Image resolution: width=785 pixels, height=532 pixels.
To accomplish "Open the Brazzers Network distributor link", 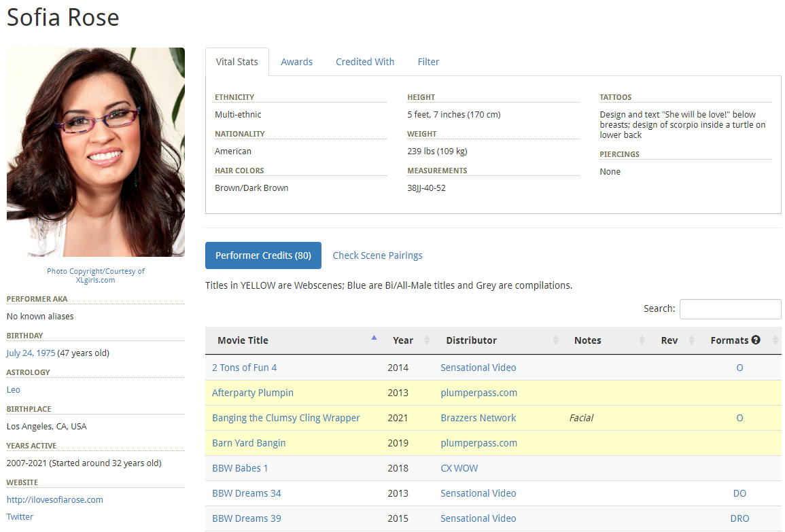I will coord(478,417).
